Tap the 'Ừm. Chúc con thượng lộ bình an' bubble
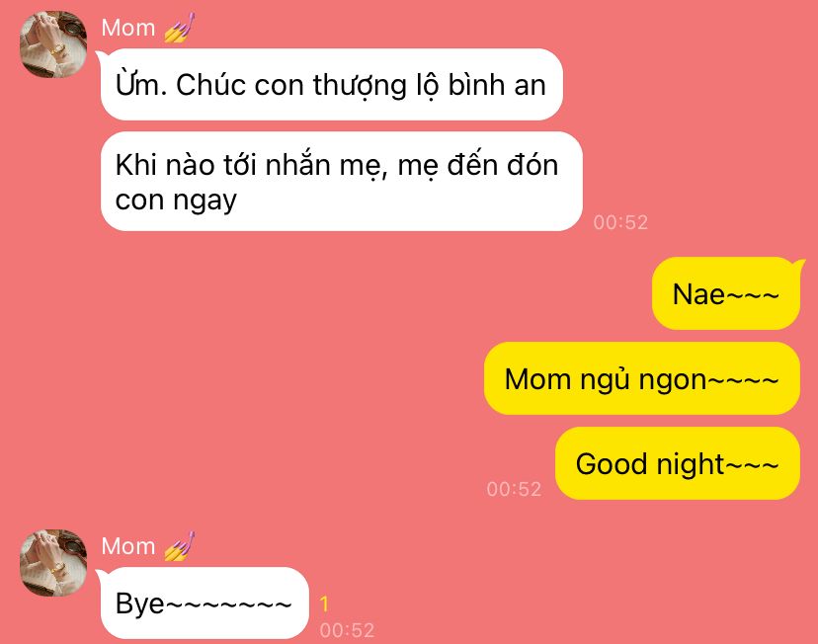818x644 pixels. click(332, 85)
